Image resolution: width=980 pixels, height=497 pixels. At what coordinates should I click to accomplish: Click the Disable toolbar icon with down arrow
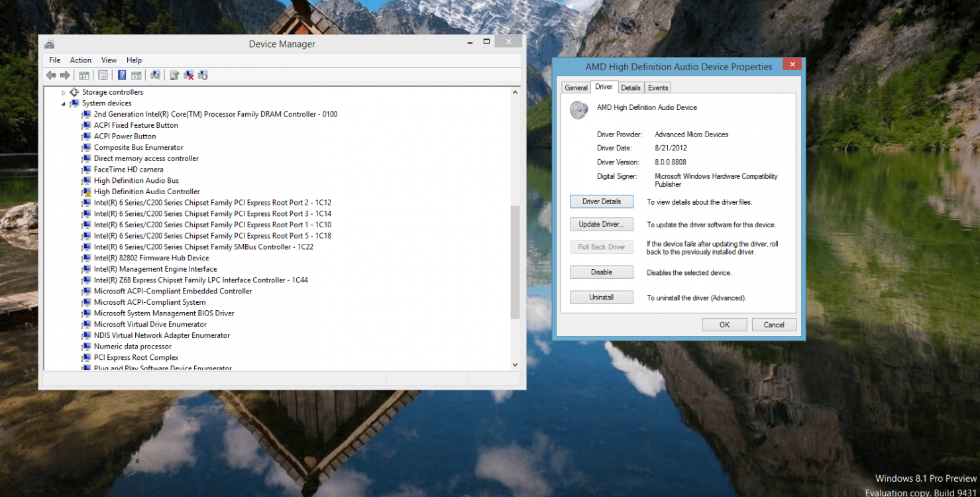click(203, 76)
